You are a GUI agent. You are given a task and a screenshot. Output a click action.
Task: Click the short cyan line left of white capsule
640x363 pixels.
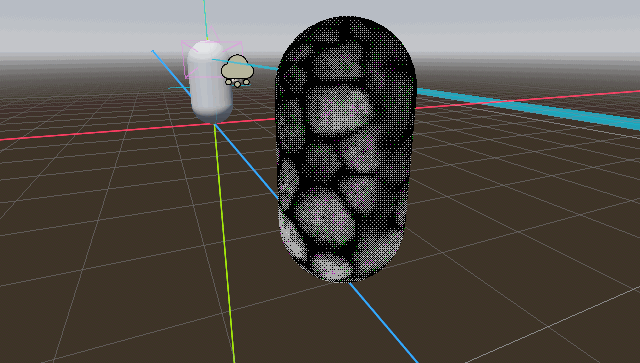tap(179, 87)
